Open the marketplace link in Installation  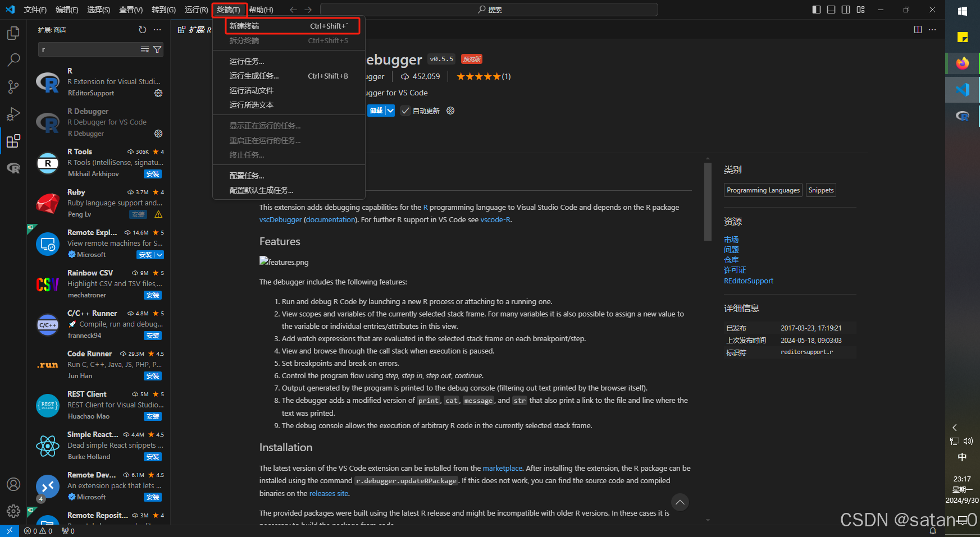503,468
